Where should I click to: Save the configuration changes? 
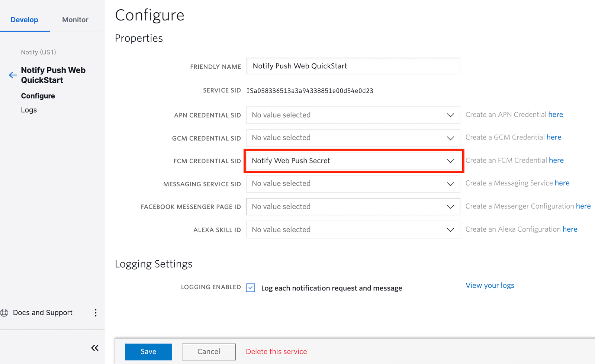click(148, 351)
